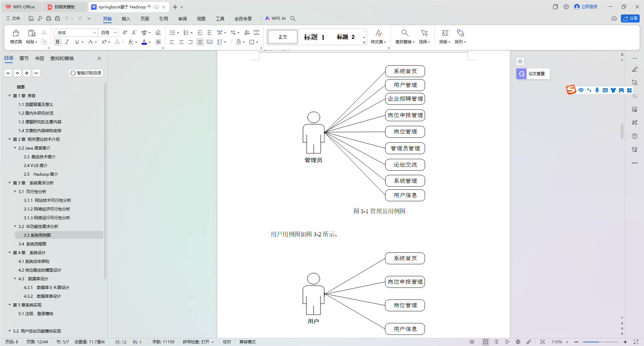Image resolution: width=644 pixels, height=346 pixels.
Task: Click the zoom slider handle
Action: tap(601, 342)
